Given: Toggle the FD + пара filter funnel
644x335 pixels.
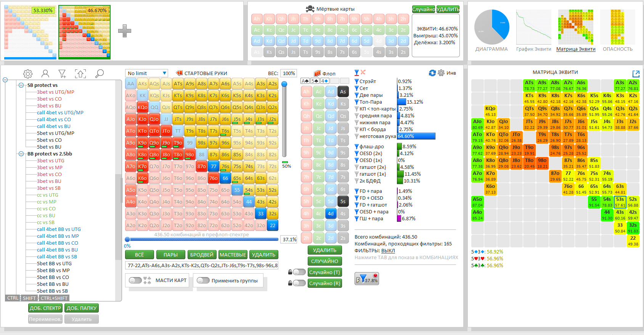Looking at the screenshot, I should point(357,191).
